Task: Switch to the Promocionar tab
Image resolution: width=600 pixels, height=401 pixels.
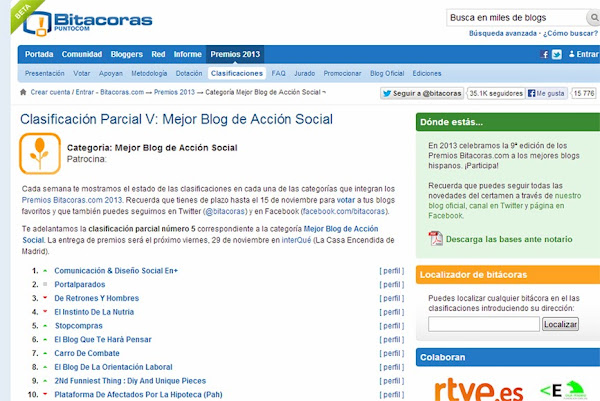Action: [x=342, y=73]
